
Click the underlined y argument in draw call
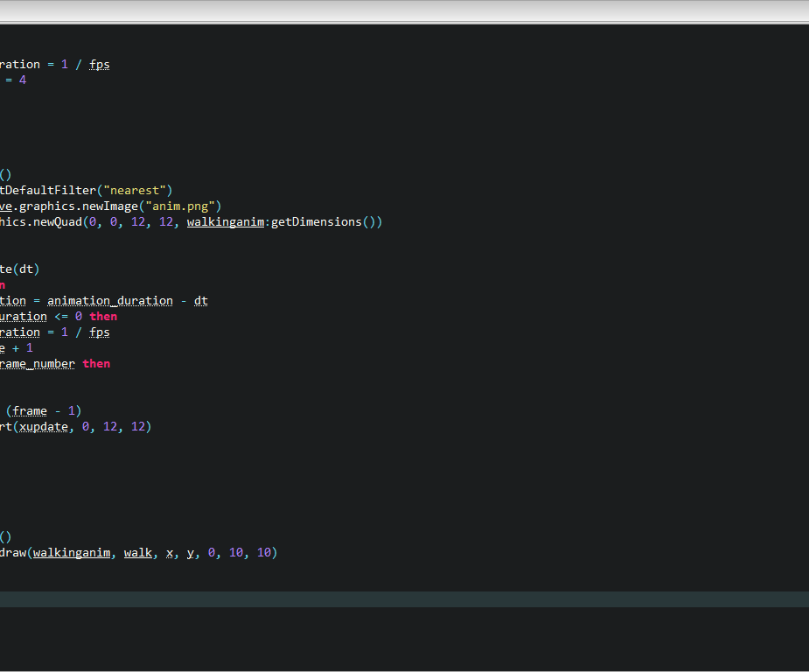190,552
